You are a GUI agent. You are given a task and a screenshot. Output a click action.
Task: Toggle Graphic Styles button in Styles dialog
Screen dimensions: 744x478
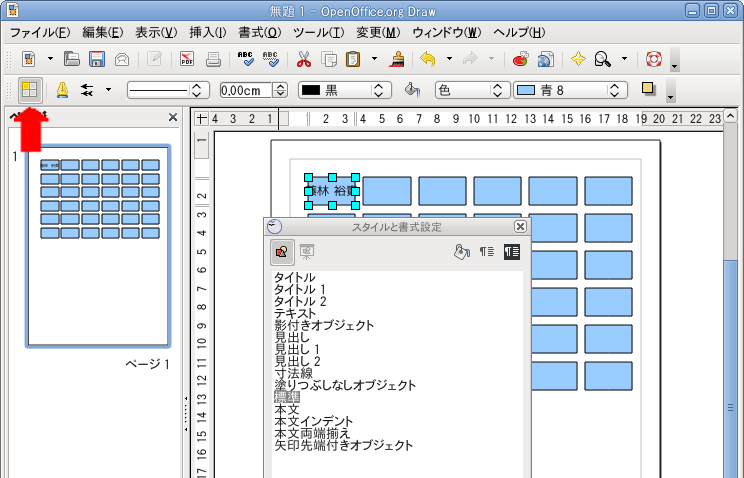pyautogui.click(x=282, y=252)
